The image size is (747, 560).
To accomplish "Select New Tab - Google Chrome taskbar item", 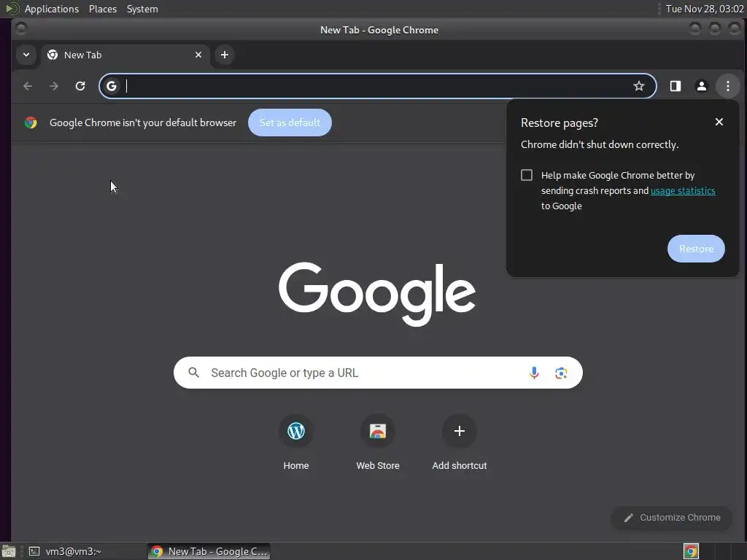I will point(209,551).
